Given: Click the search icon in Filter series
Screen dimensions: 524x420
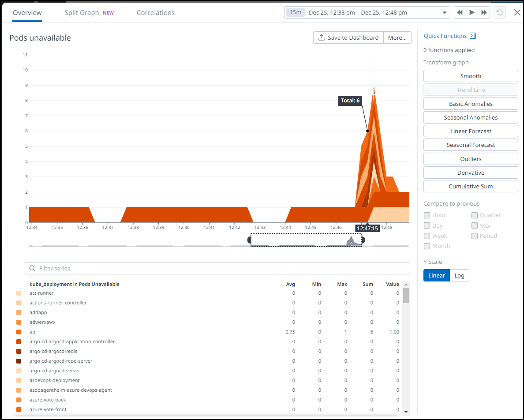Looking at the screenshot, I should pos(32,268).
